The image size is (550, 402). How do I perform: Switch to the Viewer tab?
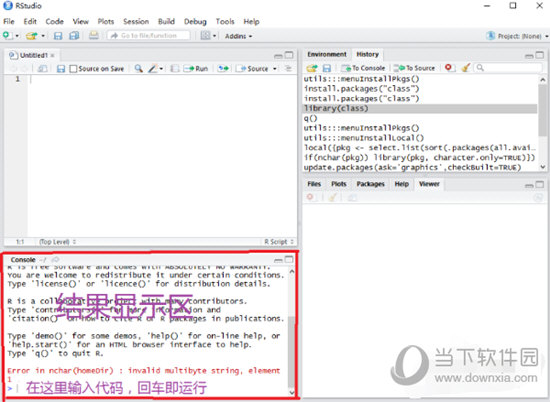tap(429, 184)
